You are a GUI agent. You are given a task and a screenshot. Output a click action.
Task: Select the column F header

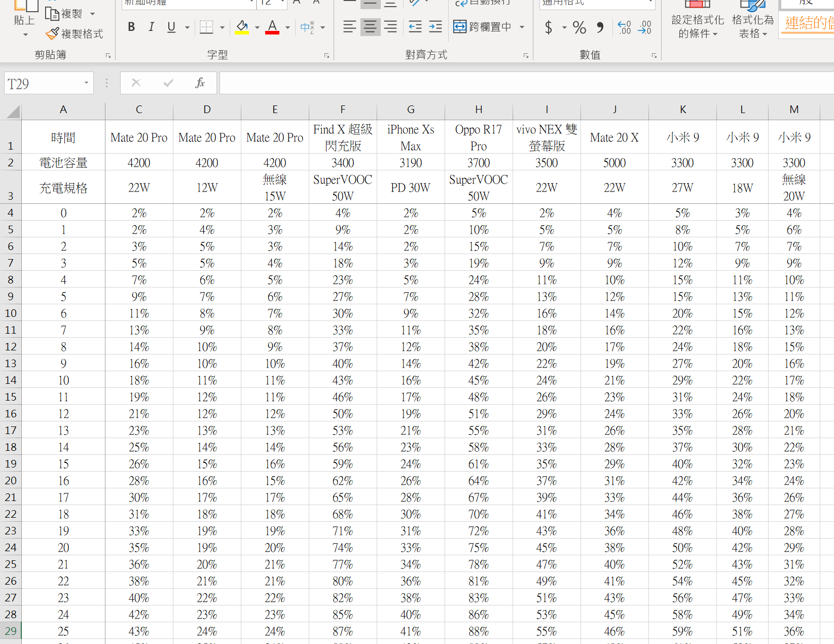tap(343, 110)
